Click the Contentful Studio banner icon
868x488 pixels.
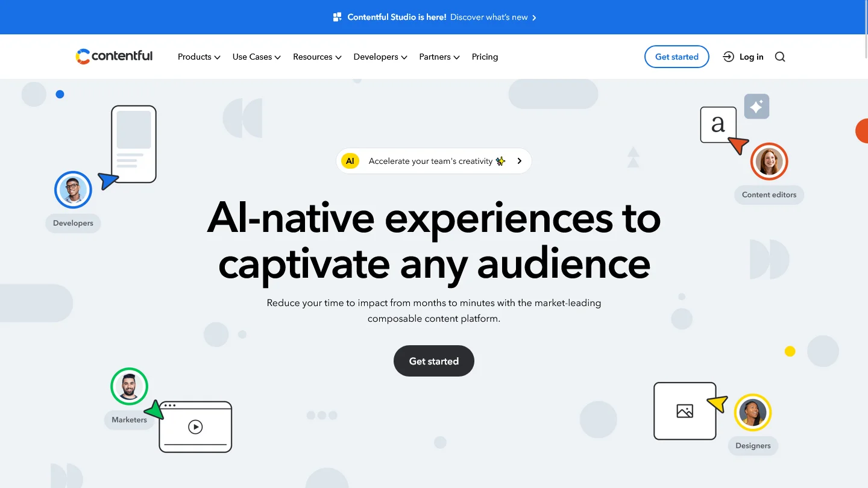[x=338, y=17]
